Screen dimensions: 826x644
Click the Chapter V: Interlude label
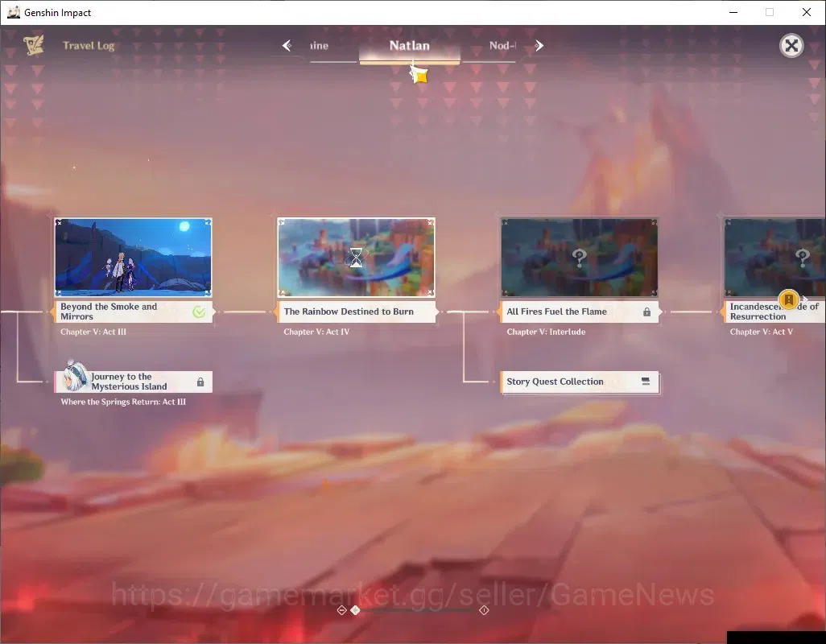pos(546,332)
